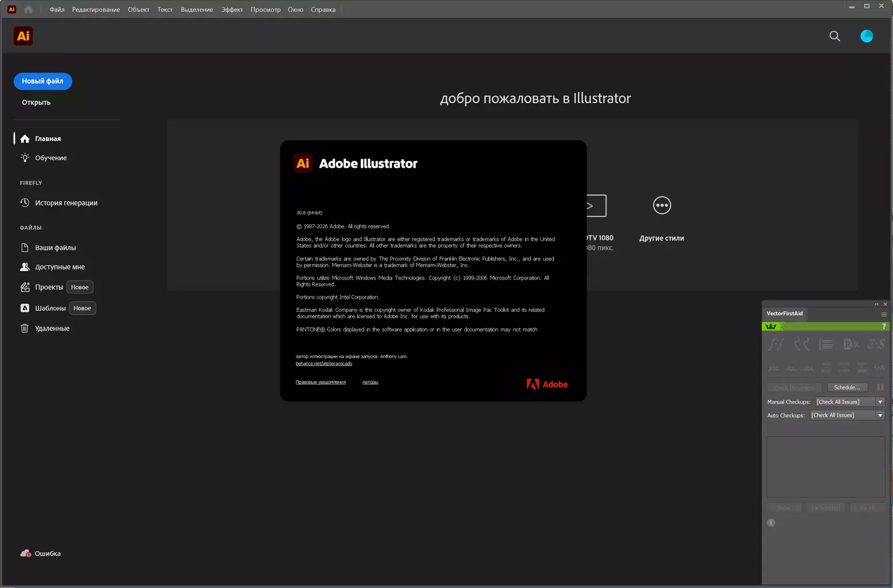Viewport: 893px width, 588px height.
Task: Open the Просмотр menu
Action: (x=265, y=9)
